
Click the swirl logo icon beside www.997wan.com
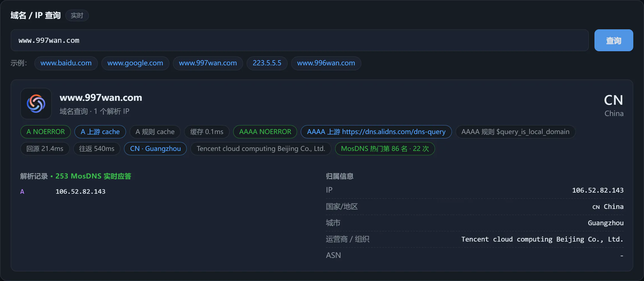click(36, 104)
